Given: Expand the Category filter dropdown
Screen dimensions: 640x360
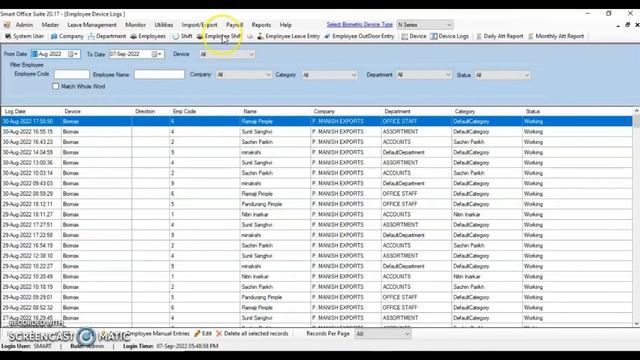Looking at the screenshot, I should coord(354,75).
